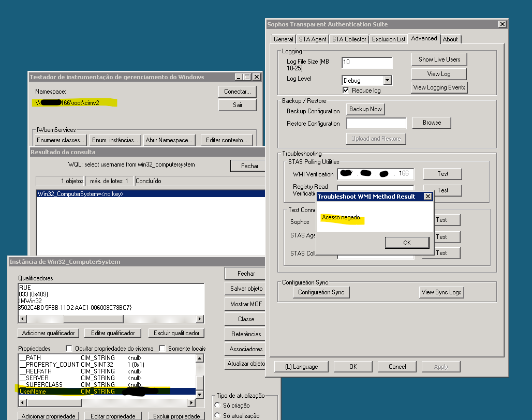The height and width of the screenshot is (420, 532).
Task: Toggle the Reduce log checkbox
Action: [346, 90]
